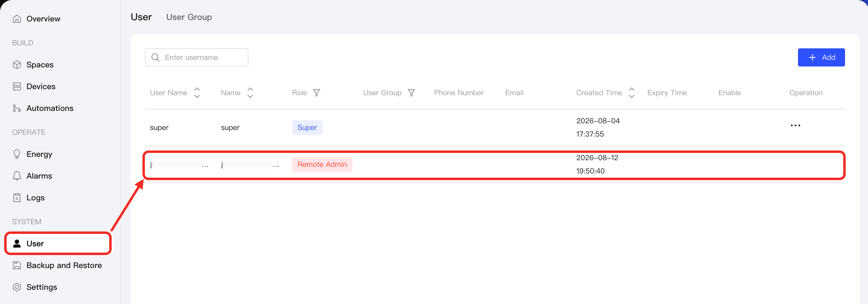Open the Energy page
The image size is (868, 304).
coord(39,154)
